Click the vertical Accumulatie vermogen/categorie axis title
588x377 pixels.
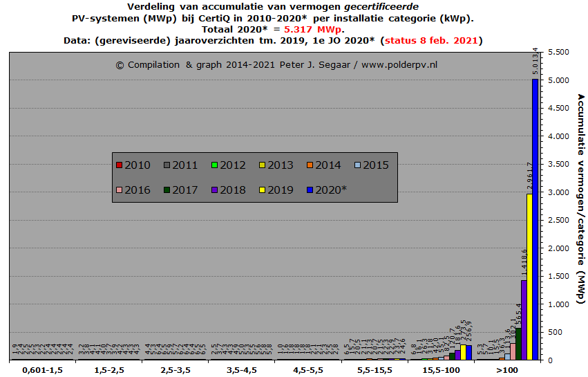point(581,199)
